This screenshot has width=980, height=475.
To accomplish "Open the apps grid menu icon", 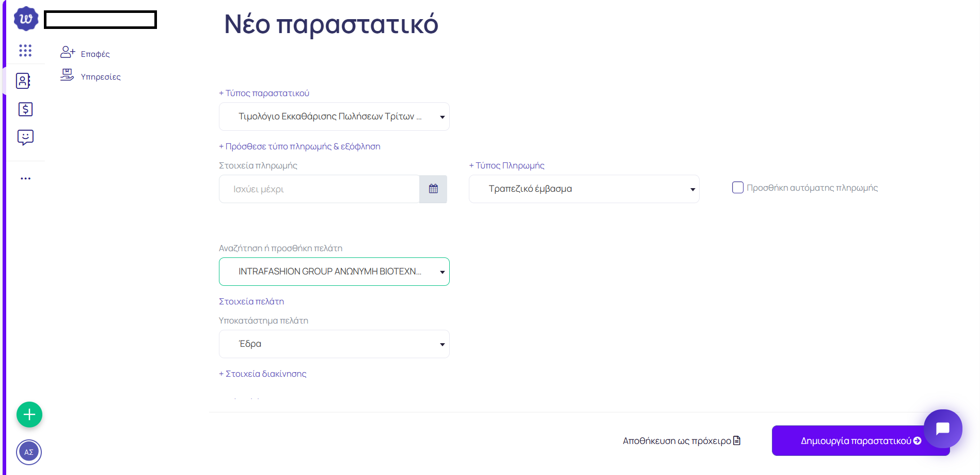I will (25, 50).
